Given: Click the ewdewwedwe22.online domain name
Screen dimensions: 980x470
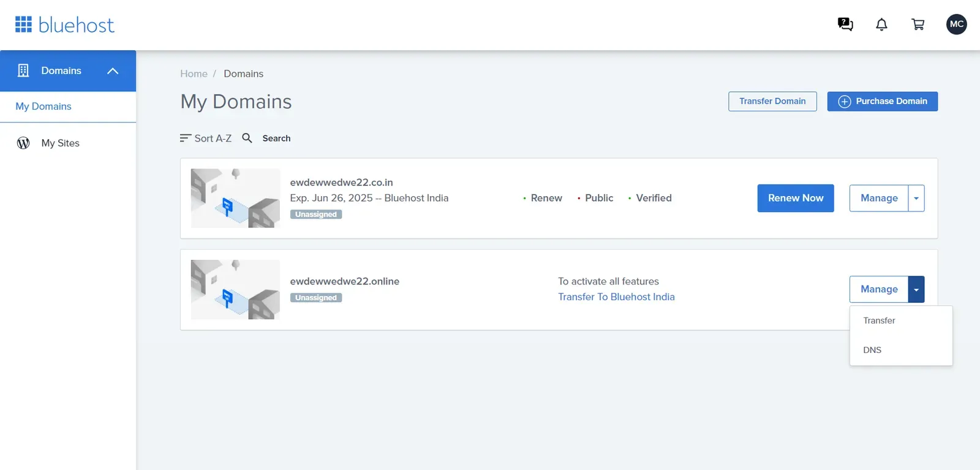Looking at the screenshot, I should pyautogui.click(x=344, y=281).
